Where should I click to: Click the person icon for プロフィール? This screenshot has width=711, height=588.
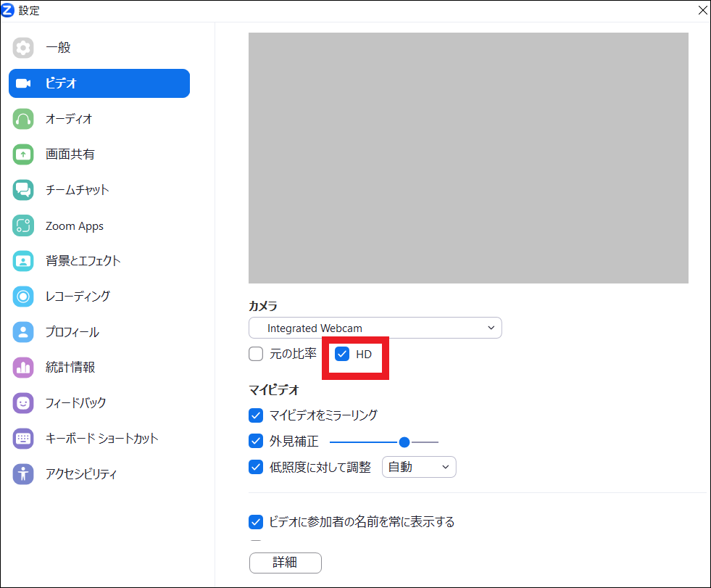coord(23,332)
